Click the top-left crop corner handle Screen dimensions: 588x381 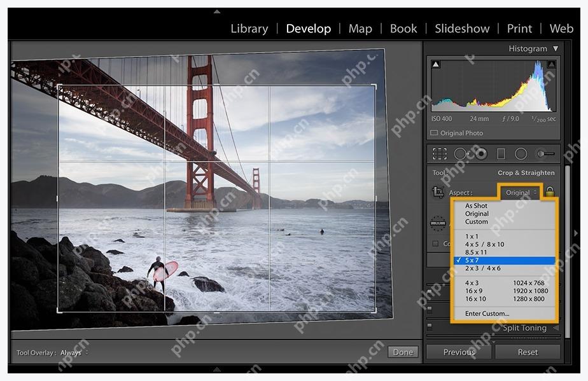pos(59,86)
